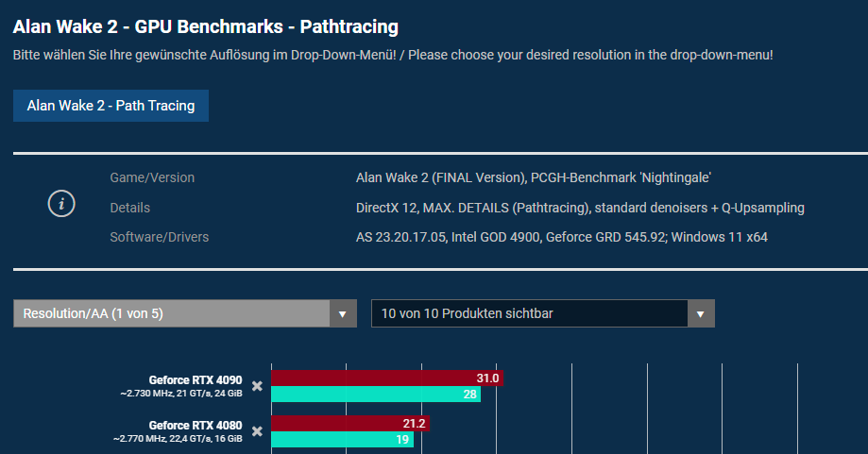Click the RTX 4080 clock and memory specs text
Image resolution: width=868 pixels, height=454 pixels.
click(x=178, y=439)
